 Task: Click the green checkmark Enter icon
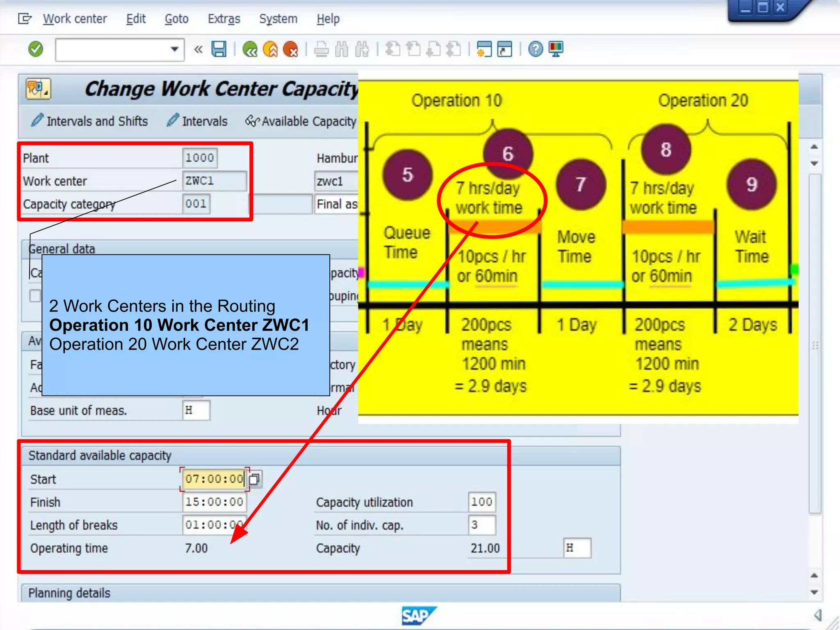click(x=36, y=50)
